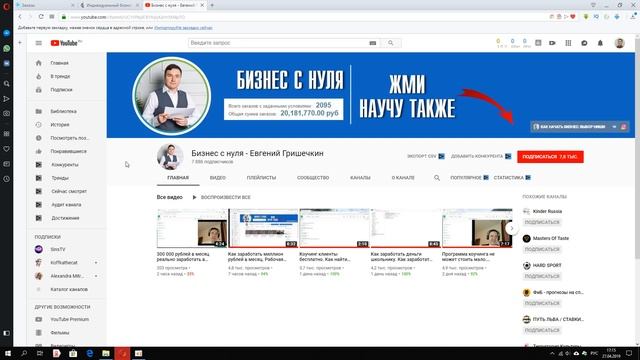Click the СТАТИСТИКА extension button
Viewport: 640px width, 360px height.
pyautogui.click(x=512, y=178)
